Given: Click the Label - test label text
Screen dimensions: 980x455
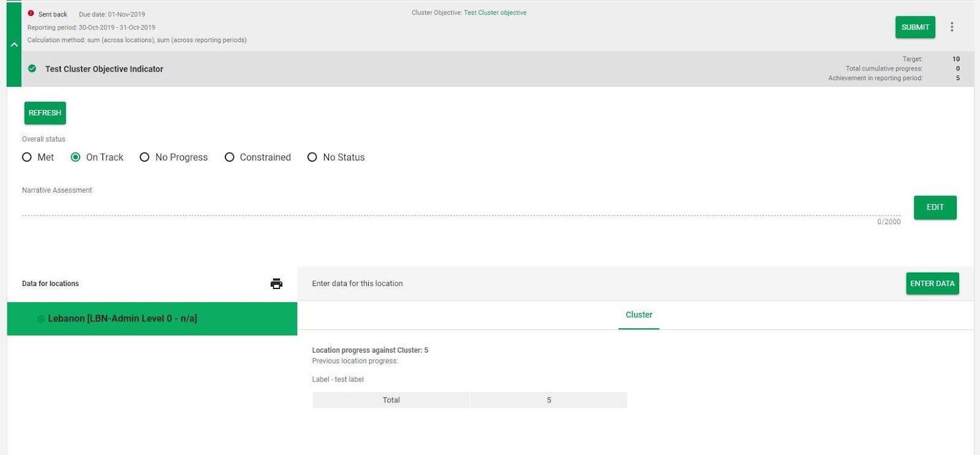Looking at the screenshot, I should tap(337, 380).
